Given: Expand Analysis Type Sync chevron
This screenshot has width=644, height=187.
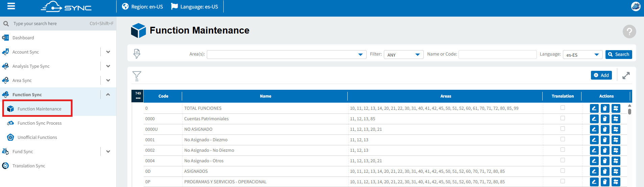Looking at the screenshot, I should pos(108,66).
